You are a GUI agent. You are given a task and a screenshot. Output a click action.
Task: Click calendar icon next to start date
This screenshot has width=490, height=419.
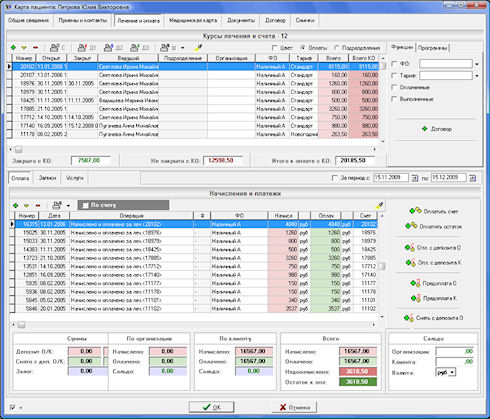point(414,178)
